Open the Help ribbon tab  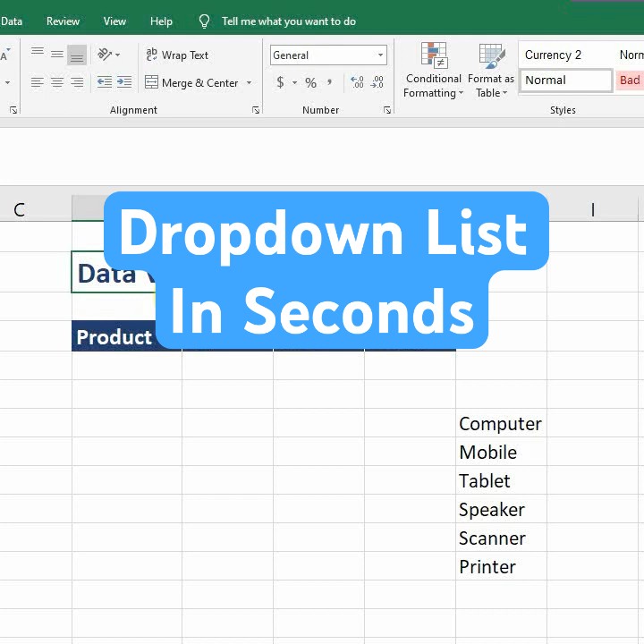coord(161,21)
